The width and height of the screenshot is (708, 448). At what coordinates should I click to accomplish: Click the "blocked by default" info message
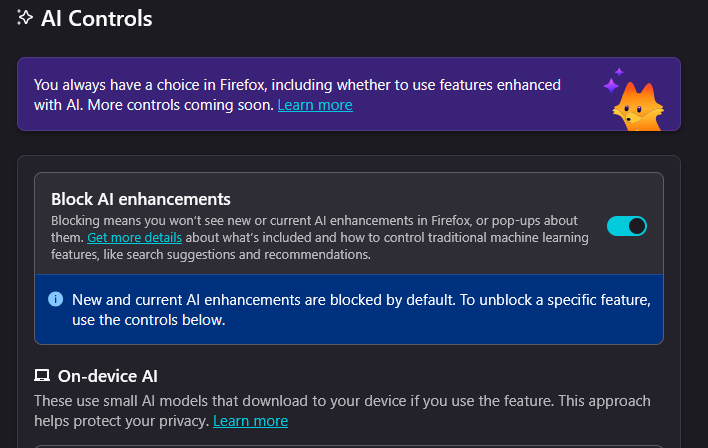point(361,300)
